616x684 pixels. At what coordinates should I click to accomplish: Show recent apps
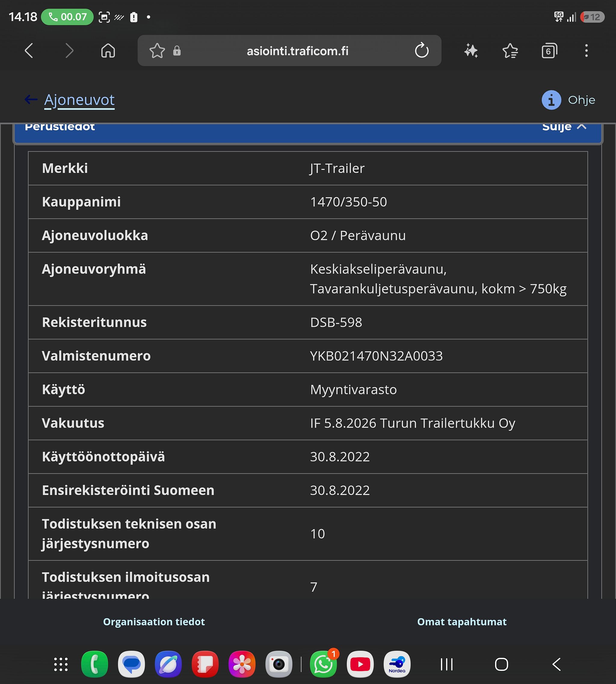[x=447, y=664]
